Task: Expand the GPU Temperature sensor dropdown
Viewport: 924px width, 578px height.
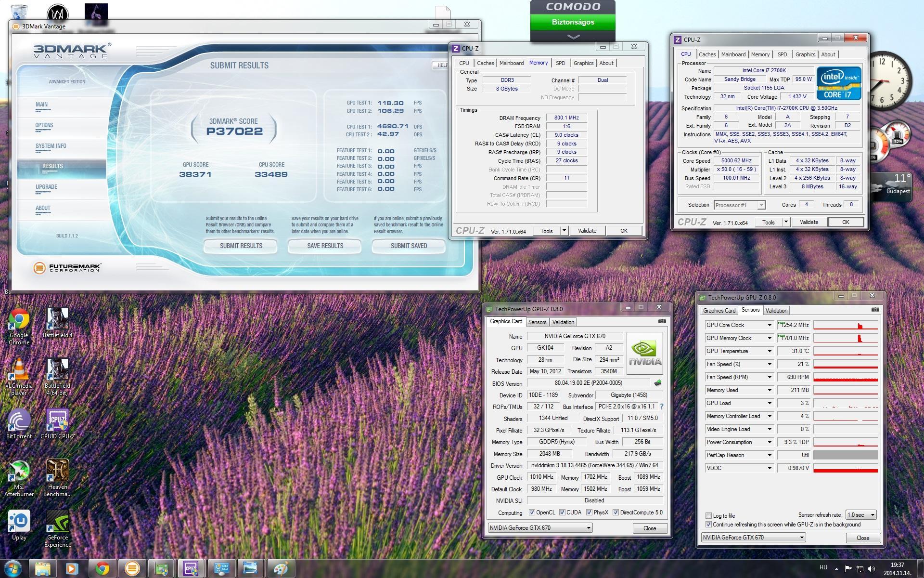Action: tap(769, 351)
